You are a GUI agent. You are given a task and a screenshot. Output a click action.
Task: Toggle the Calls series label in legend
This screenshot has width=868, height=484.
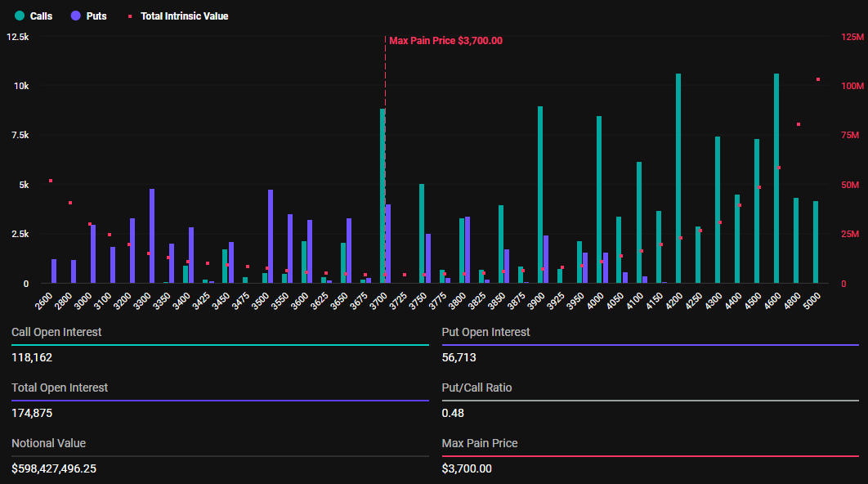(41, 16)
